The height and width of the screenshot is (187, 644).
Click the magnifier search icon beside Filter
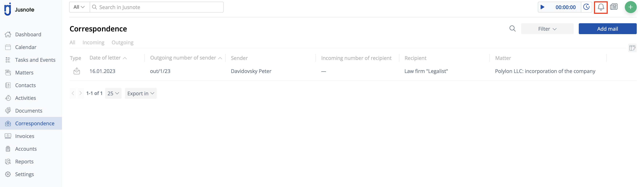[512, 29]
